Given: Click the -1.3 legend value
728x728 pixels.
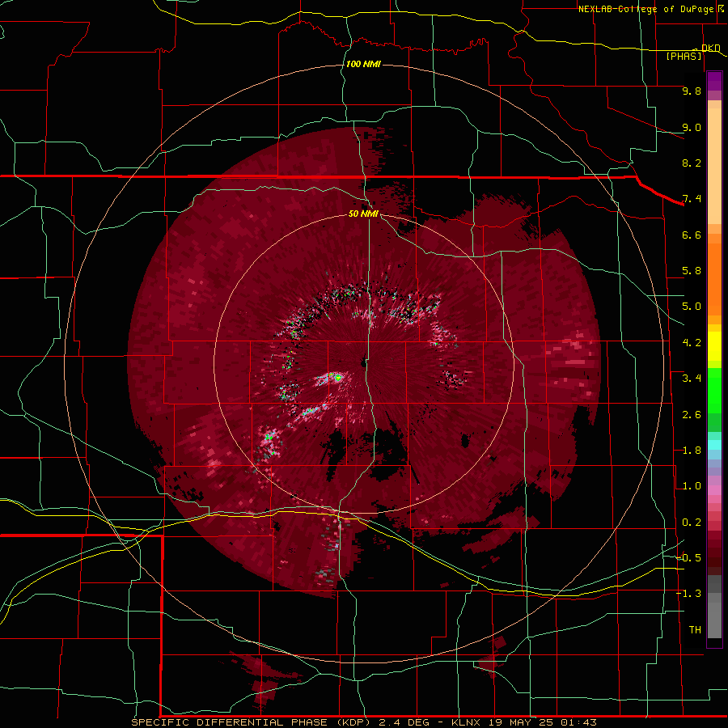Looking at the screenshot, I should tap(688, 594).
